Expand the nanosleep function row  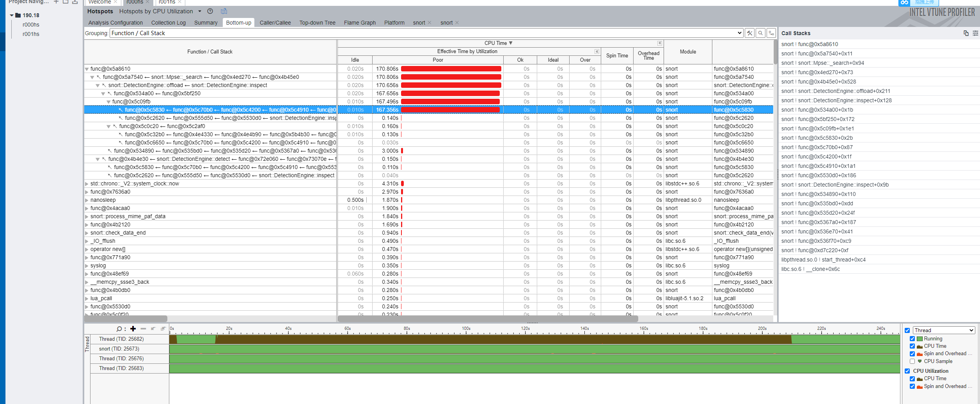click(87, 200)
